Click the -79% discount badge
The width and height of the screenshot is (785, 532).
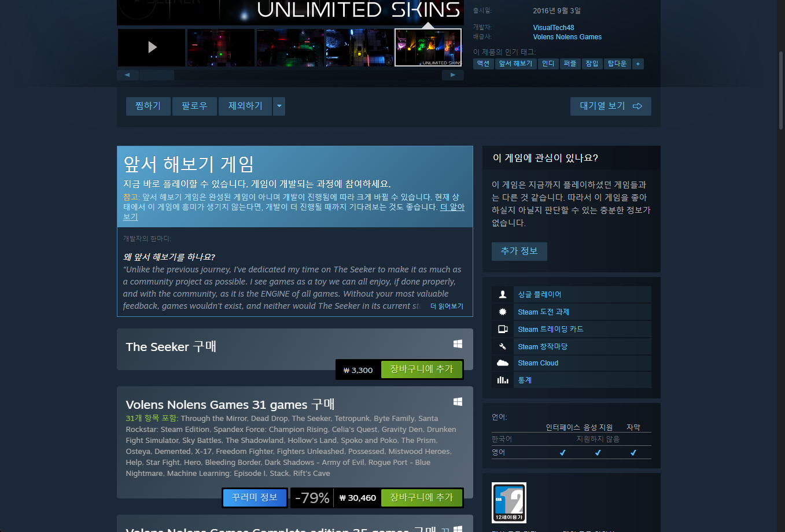pyautogui.click(x=312, y=498)
